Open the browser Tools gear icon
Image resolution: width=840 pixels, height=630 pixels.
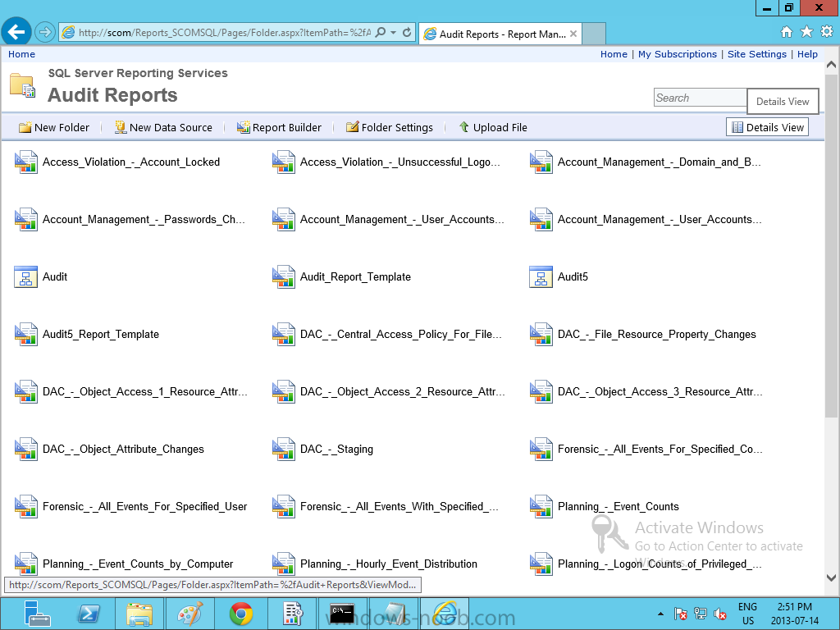[x=827, y=32]
